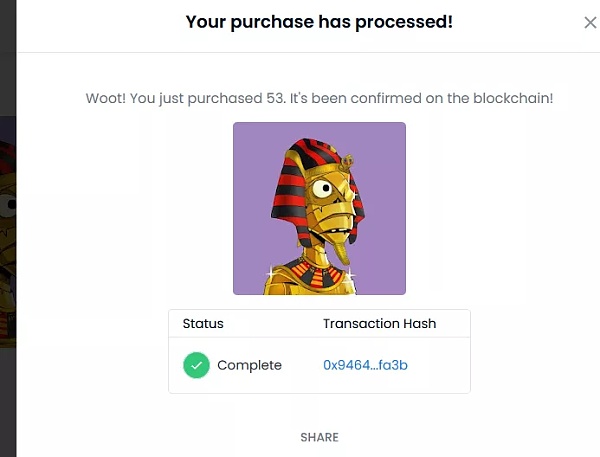Open the 0x9464...fa3b transaction hash link
The height and width of the screenshot is (457, 600).
[365, 365]
